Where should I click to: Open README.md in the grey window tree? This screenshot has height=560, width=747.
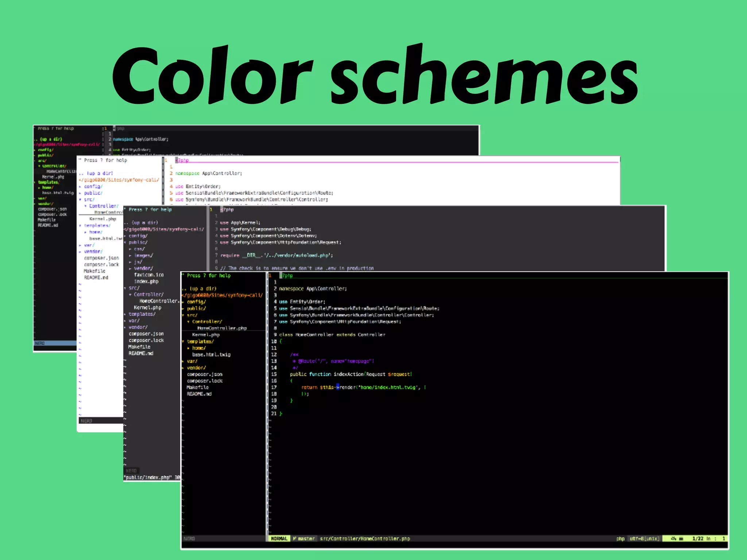(x=141, y=354)
